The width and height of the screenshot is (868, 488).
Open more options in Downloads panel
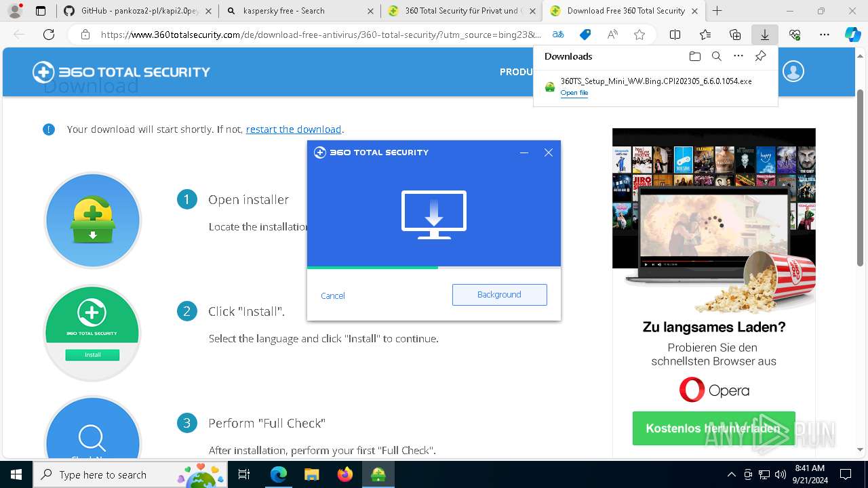tap(738, 56)
